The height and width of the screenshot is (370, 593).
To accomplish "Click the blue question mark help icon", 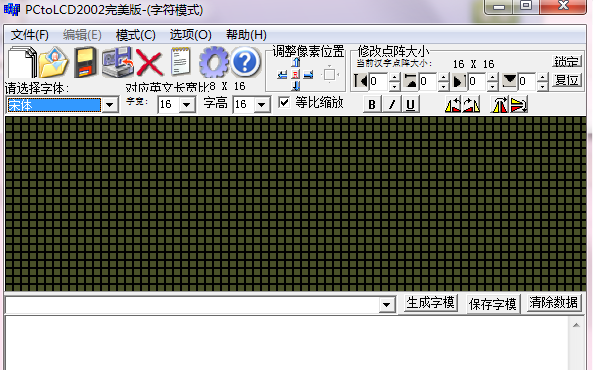I will tap(245, 62).
